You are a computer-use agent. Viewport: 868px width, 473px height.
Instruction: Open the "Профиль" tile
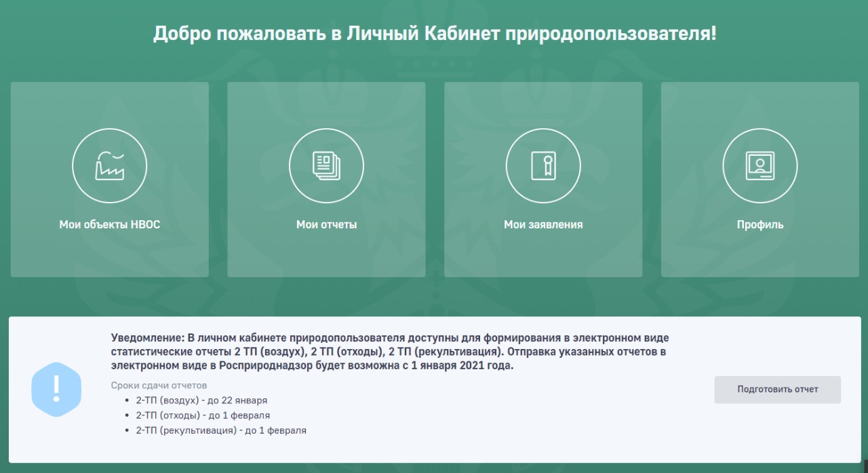759,179
